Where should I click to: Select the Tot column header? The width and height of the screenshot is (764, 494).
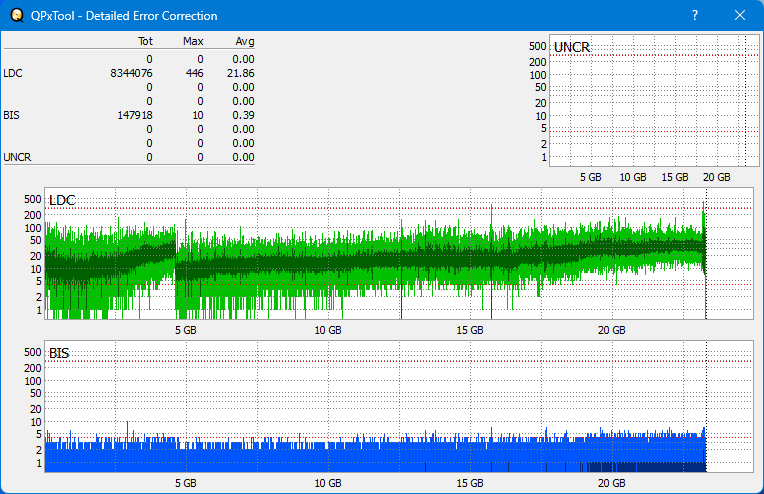click(x=145, y=42)
